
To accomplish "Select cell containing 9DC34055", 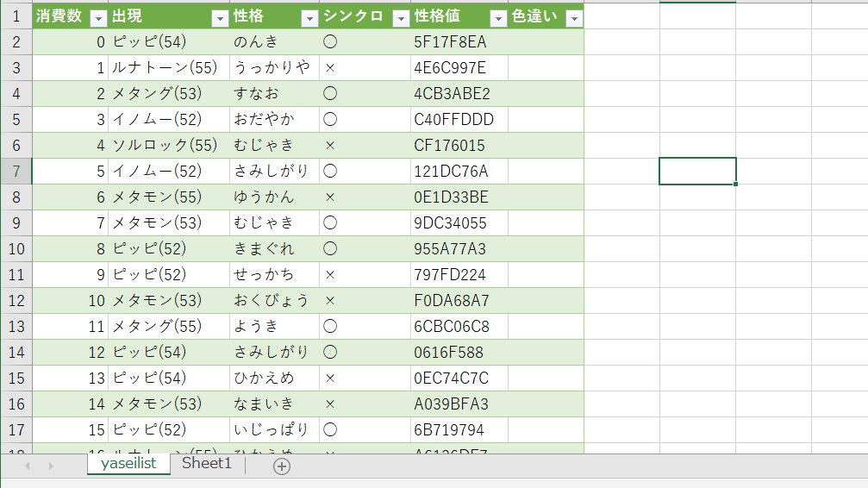I will [x=459, y=223].
